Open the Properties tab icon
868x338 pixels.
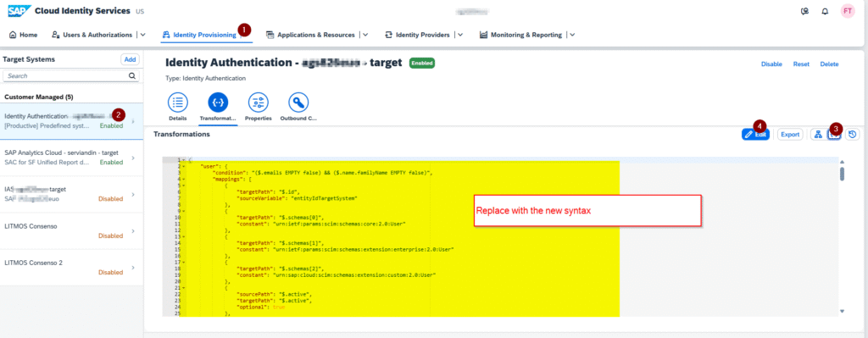click(258, 103)
